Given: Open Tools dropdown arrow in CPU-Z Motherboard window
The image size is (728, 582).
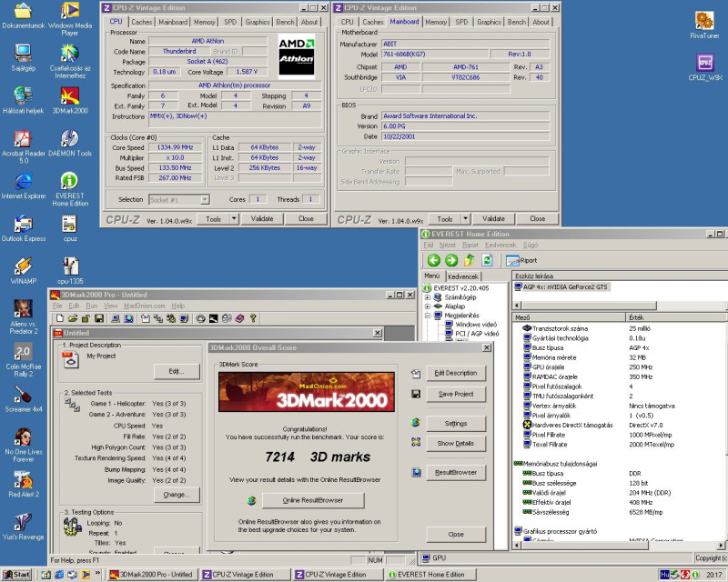Looking at the screenshot, I should click(465, 218).
